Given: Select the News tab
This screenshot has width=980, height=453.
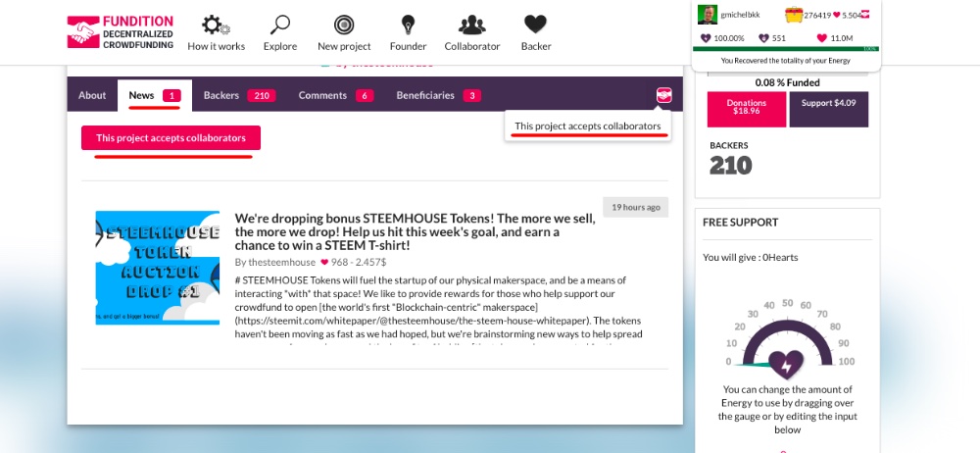Looking at the screenshot, I should tap(155, 95).
